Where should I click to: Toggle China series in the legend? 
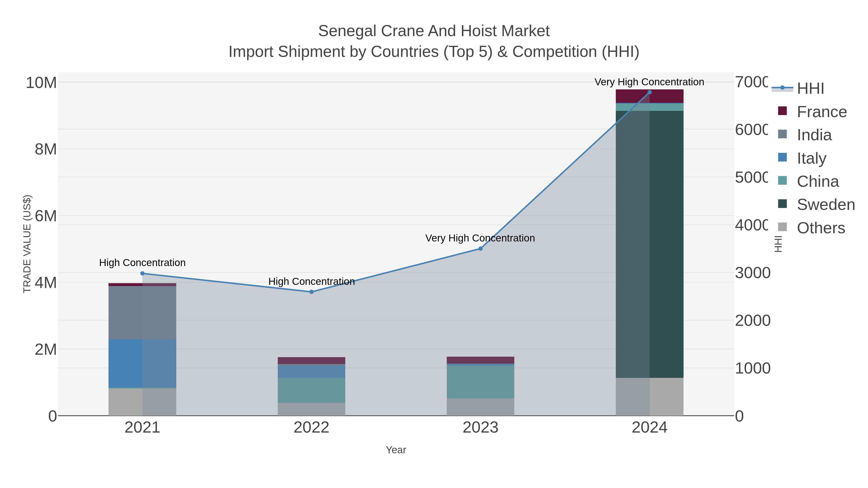click(x=808, y=181)
